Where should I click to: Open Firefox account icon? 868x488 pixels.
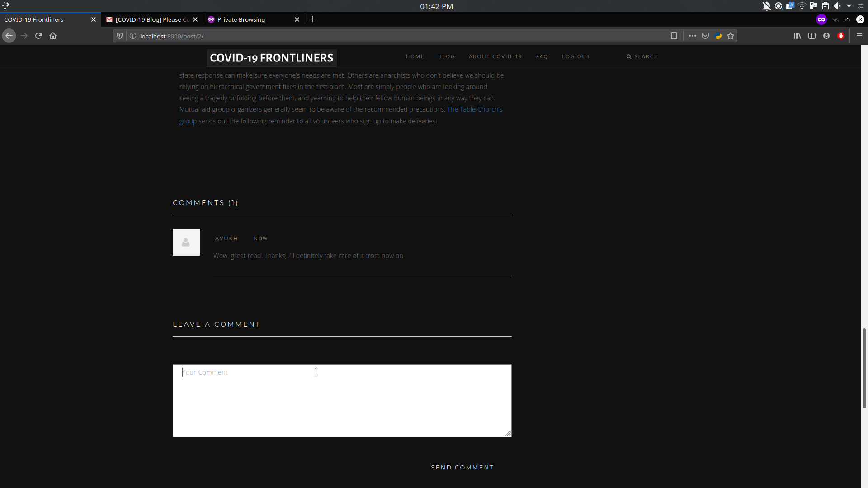pyautogui.click(x=826, y=36)
